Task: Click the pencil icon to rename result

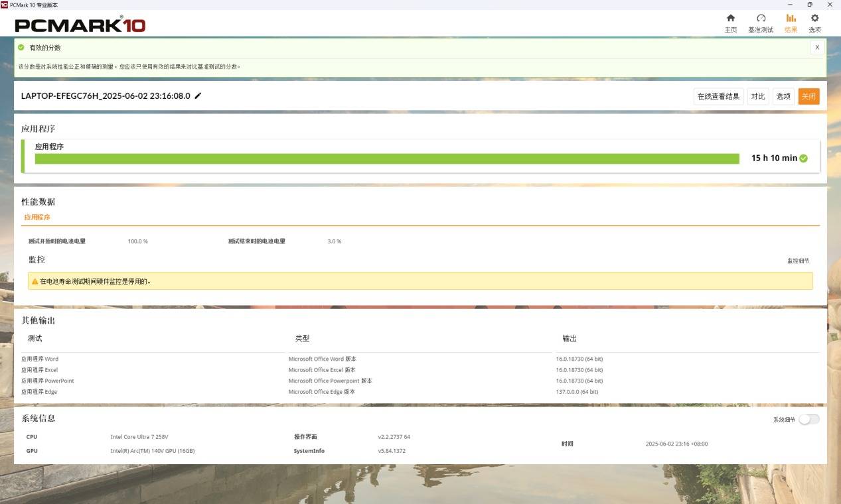Action: click(x=198, y=96)
